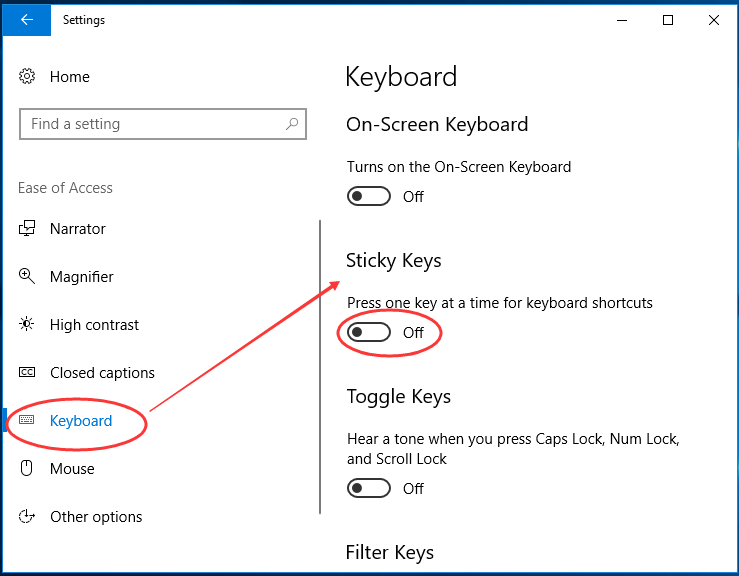This screenshot has height=576, width=739.
Task: Click the High contrast sun icon
Action: coord(28,325)
